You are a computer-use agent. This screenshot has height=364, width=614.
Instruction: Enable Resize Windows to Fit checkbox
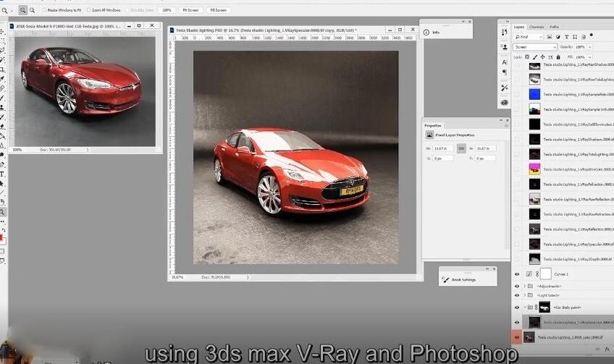point(44,10)
